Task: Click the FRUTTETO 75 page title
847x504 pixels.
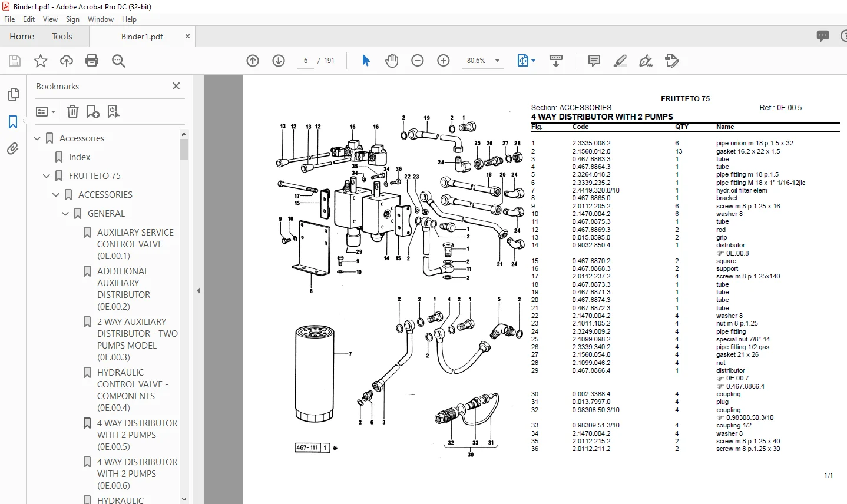Action: [685, 99]
